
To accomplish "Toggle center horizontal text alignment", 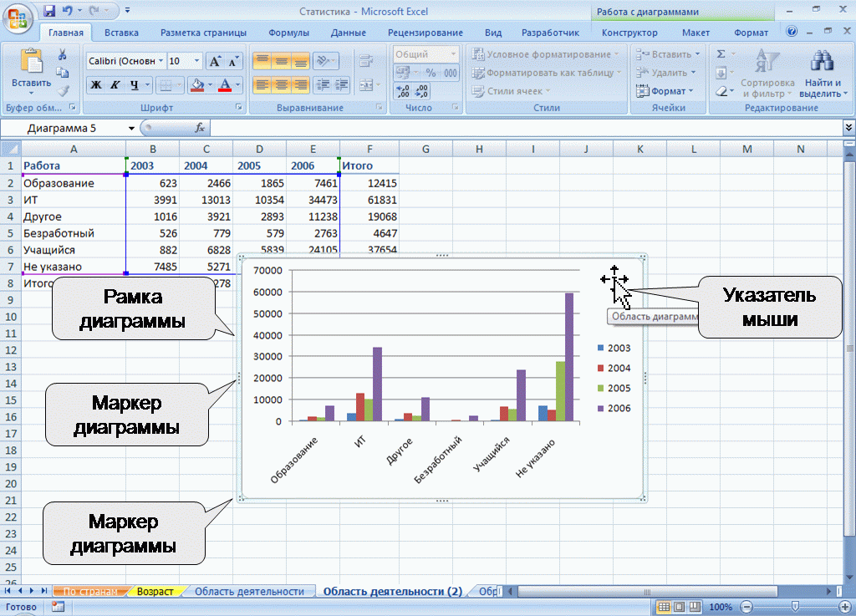I will [x=281, y=84].
